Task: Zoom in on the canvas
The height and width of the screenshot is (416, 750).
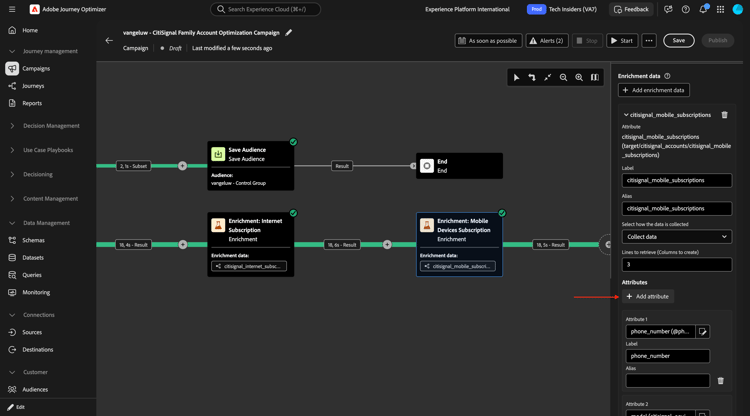Action: coord(579,77)
